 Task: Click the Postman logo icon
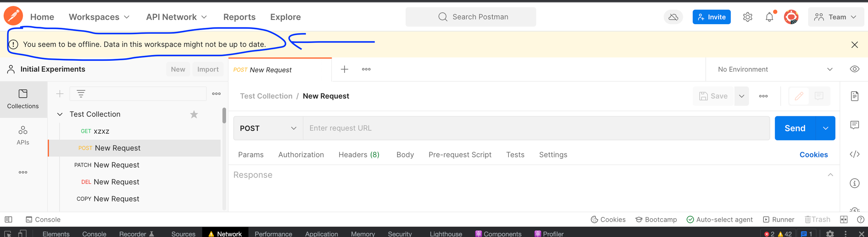(x=13, y=16)
